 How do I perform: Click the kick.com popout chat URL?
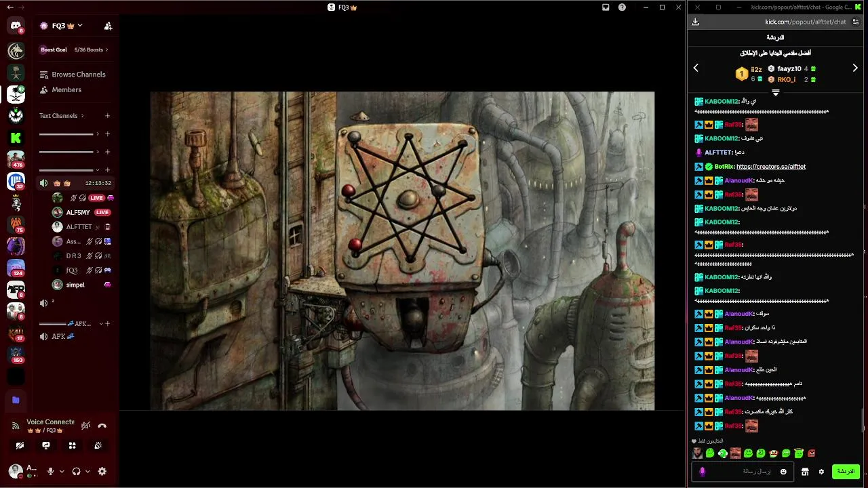pos(806,22)
